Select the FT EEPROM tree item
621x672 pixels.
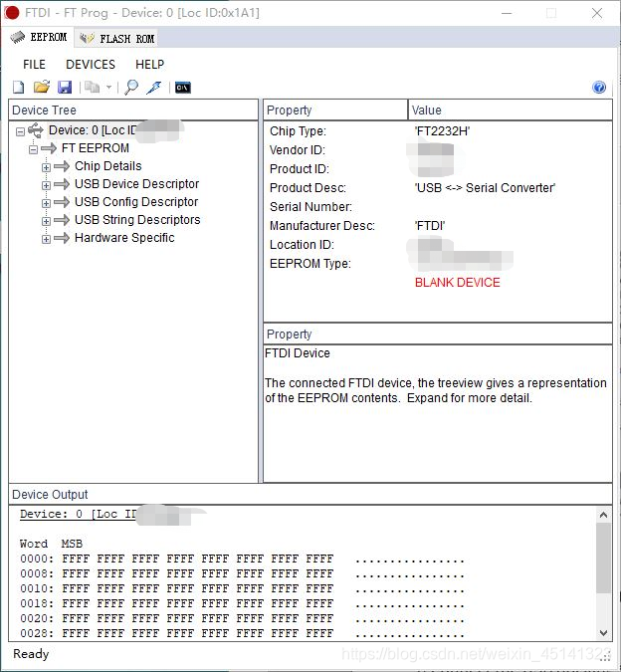tap(96, 148)
